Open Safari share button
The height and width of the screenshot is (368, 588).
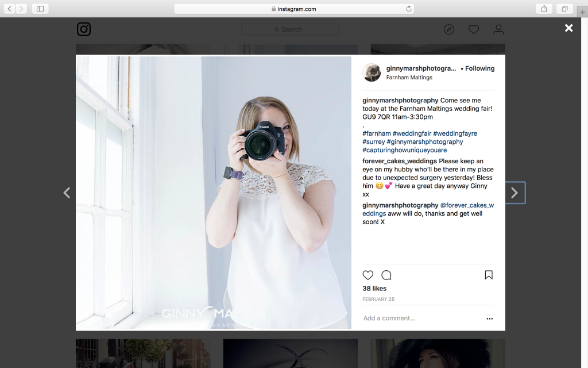pos(544,9)
